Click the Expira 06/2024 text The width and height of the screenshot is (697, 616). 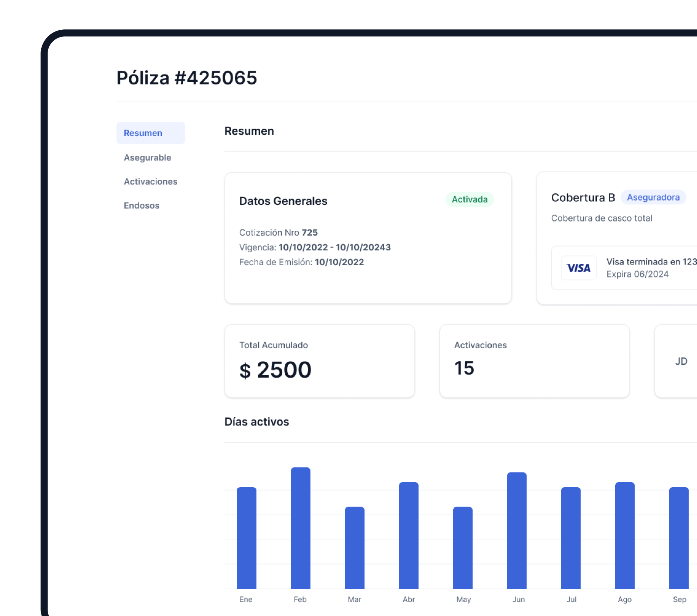click(x=637, y=274)
